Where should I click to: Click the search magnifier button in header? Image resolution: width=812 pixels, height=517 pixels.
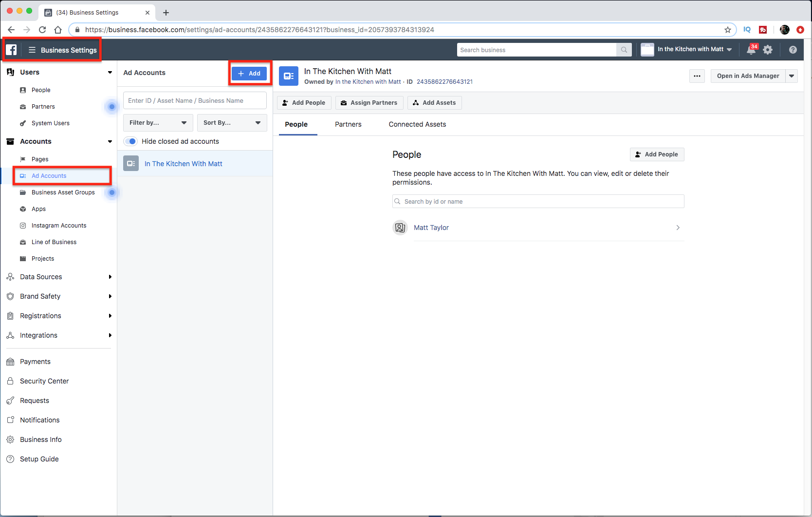[624, 50]
